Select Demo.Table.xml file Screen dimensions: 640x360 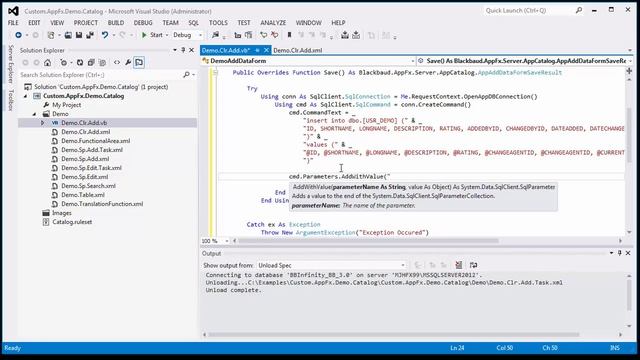click(x=83, y=195)
